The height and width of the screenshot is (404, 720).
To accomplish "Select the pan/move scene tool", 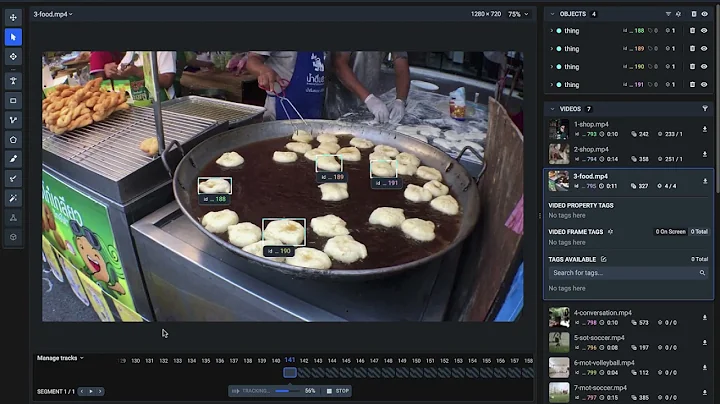I will 13,17.
